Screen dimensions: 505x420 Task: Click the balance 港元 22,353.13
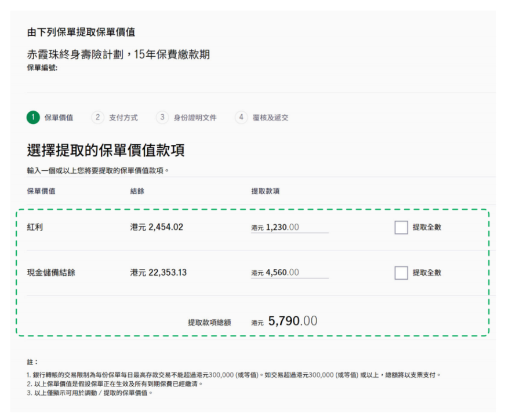click(158, 273)
